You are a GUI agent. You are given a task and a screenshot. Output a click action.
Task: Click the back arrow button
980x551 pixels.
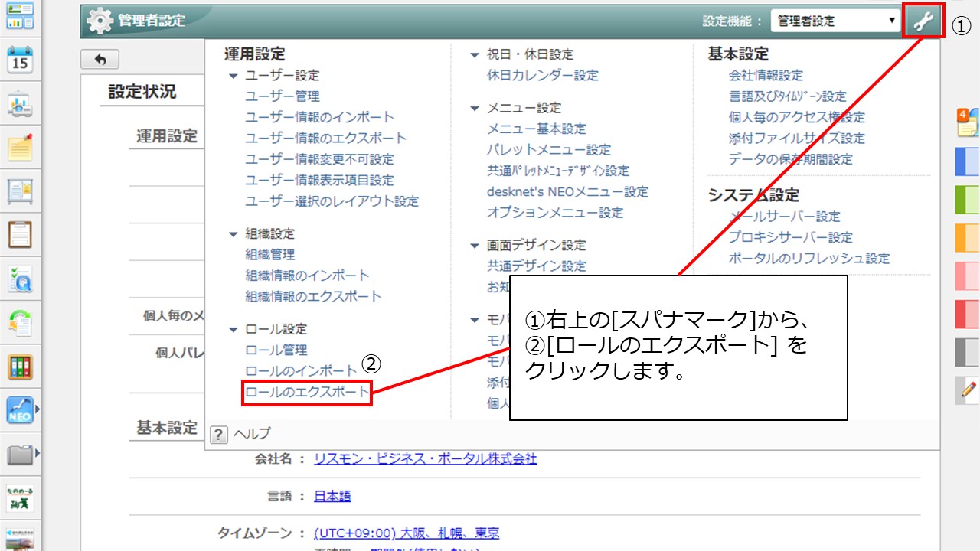100,60
